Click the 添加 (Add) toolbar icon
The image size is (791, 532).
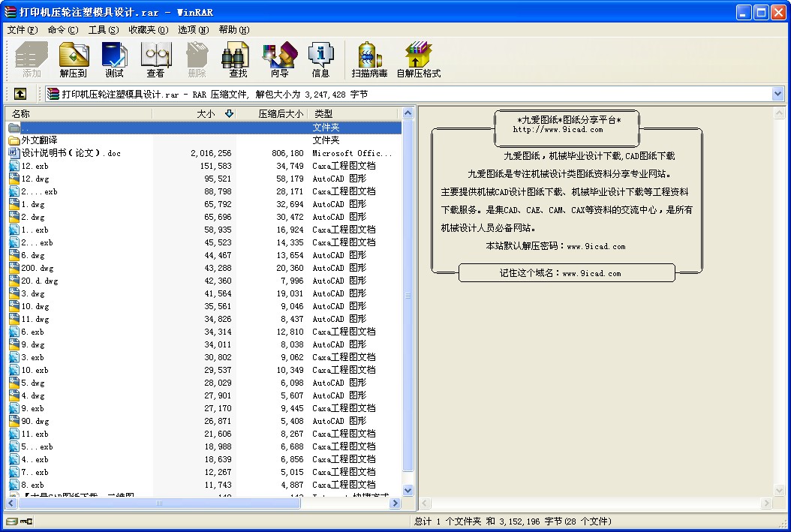pyautogui.click(x=32, y=59)
